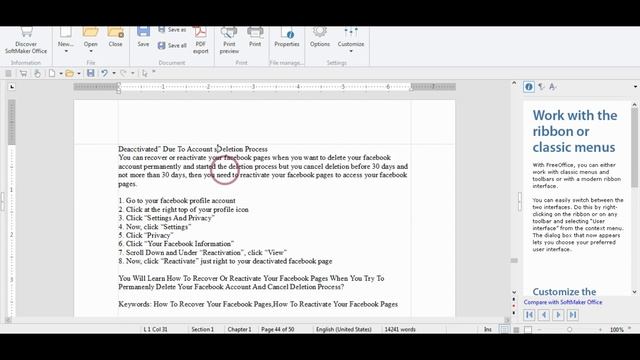The width and height of the screenshot is (640, 360).
Task: Undo last action in quick toolbar
Action: pos(105,73)
